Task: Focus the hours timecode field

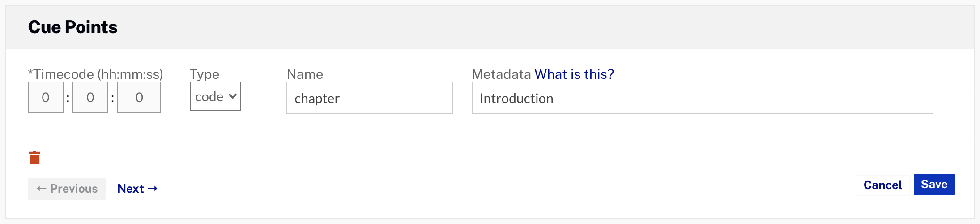Action: pyautogui.click(x=46, y=97)
